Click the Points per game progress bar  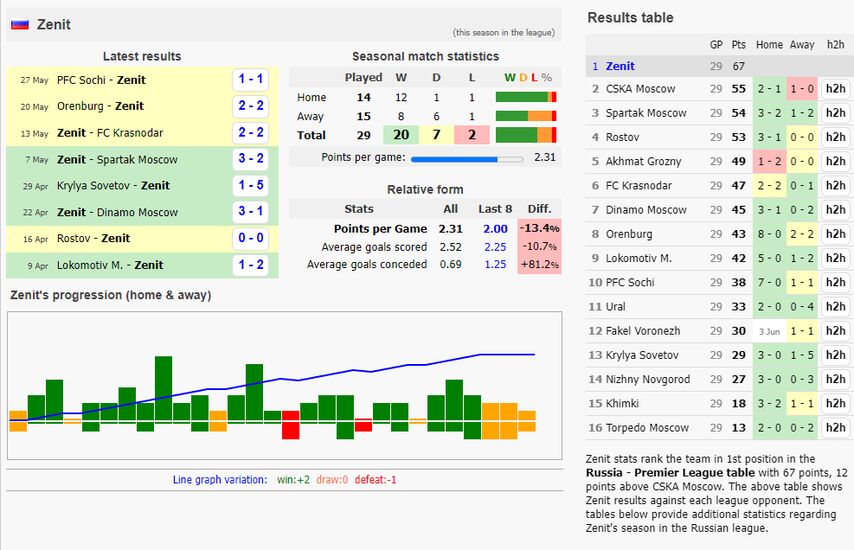[467, 159]
